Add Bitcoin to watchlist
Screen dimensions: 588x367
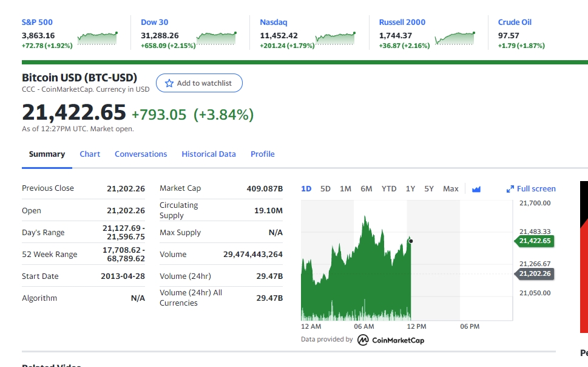(x=199, y=83)
